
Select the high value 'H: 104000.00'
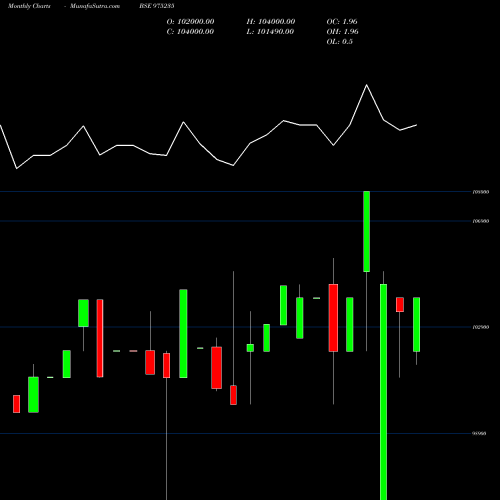tap(271, 22)
